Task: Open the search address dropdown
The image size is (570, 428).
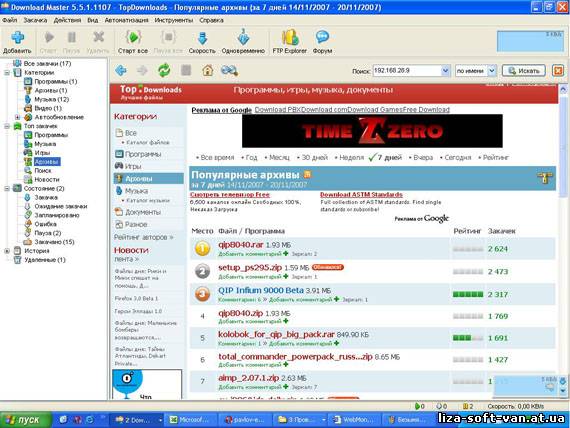Action: coord(445,71)
